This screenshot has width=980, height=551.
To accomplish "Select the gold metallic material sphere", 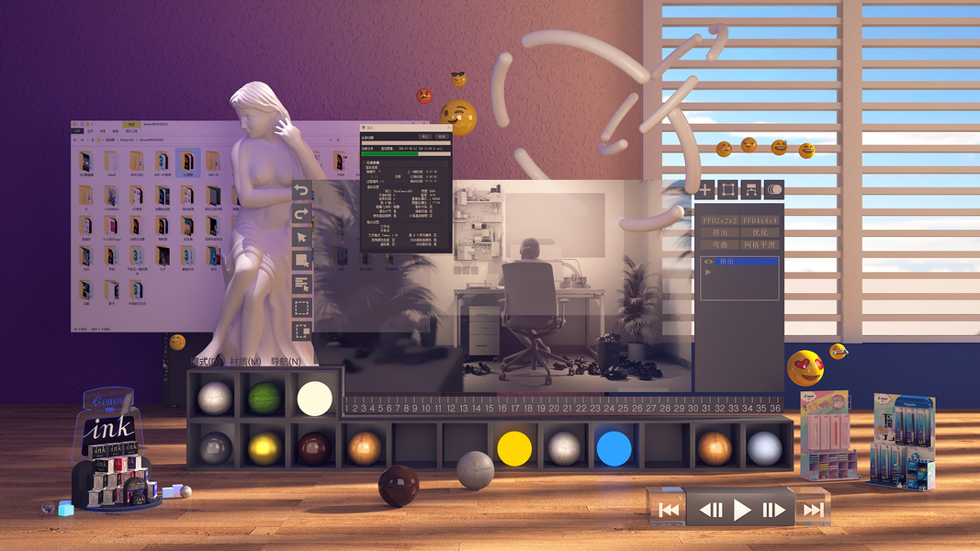I will [x=265, y=448].
